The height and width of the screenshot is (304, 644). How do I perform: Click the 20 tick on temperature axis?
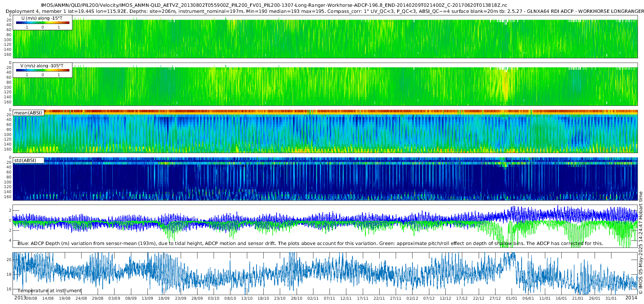click(x=9, y=260)
